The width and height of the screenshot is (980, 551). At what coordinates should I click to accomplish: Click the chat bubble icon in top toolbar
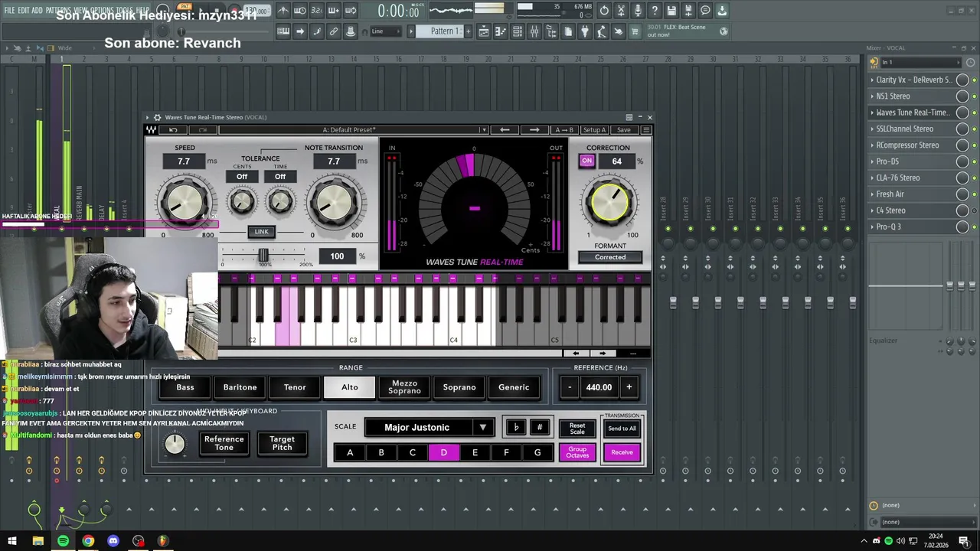tap(705, 11)
